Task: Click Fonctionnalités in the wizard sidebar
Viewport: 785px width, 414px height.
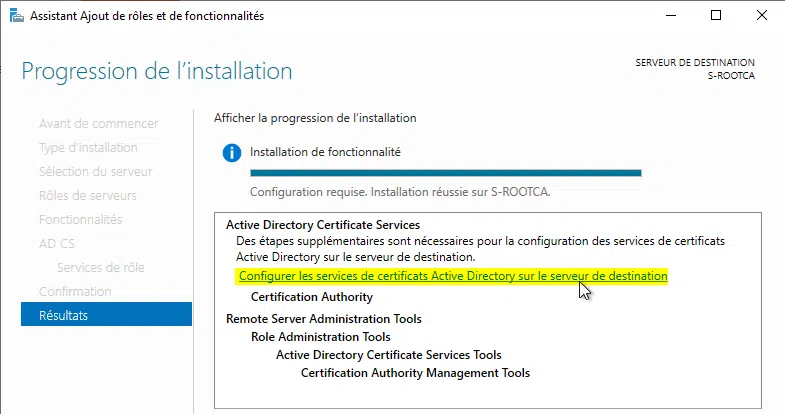Action: [81, 219]
